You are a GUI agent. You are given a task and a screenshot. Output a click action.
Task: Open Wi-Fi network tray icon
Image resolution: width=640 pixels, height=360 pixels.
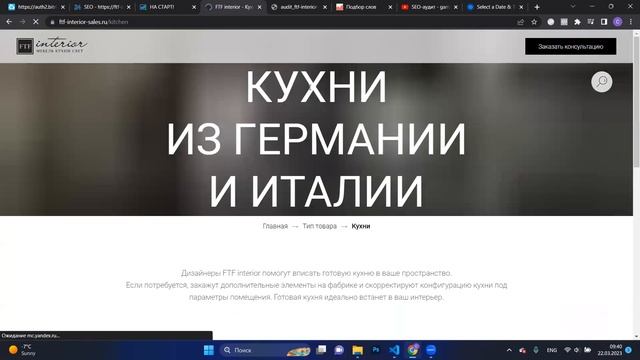567,350
